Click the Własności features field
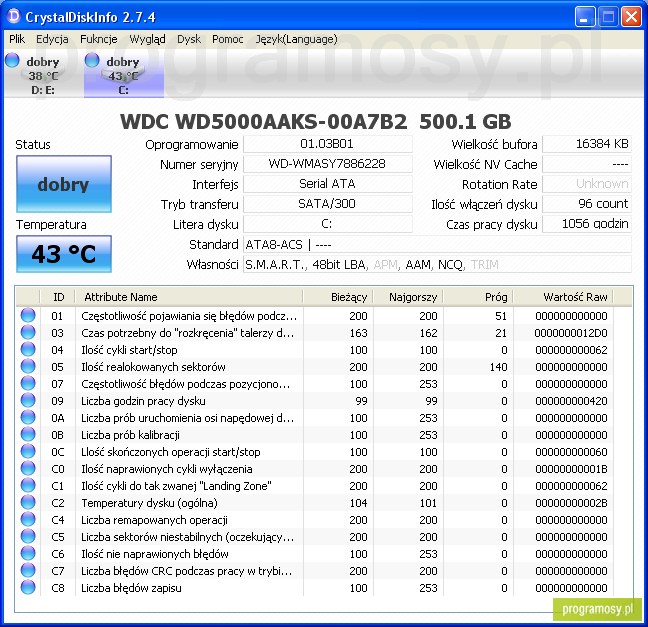 (x=437, y=264)
